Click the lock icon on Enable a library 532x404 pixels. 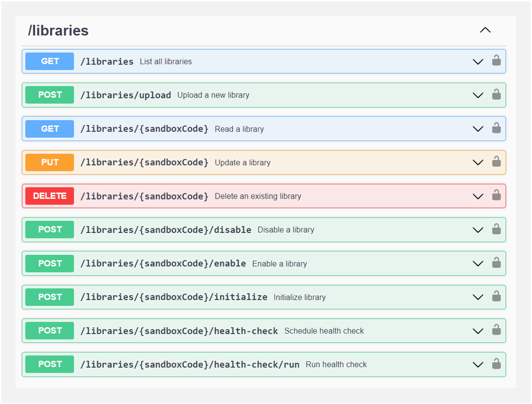pyautogui.click(x=496, y=262)
